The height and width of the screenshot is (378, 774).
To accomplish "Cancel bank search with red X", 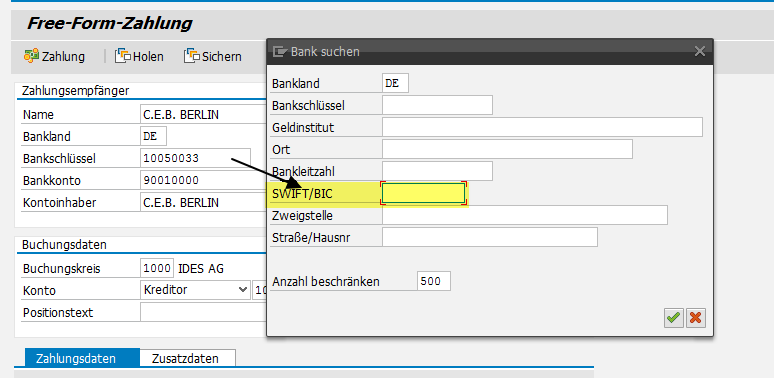I will 696,318.
